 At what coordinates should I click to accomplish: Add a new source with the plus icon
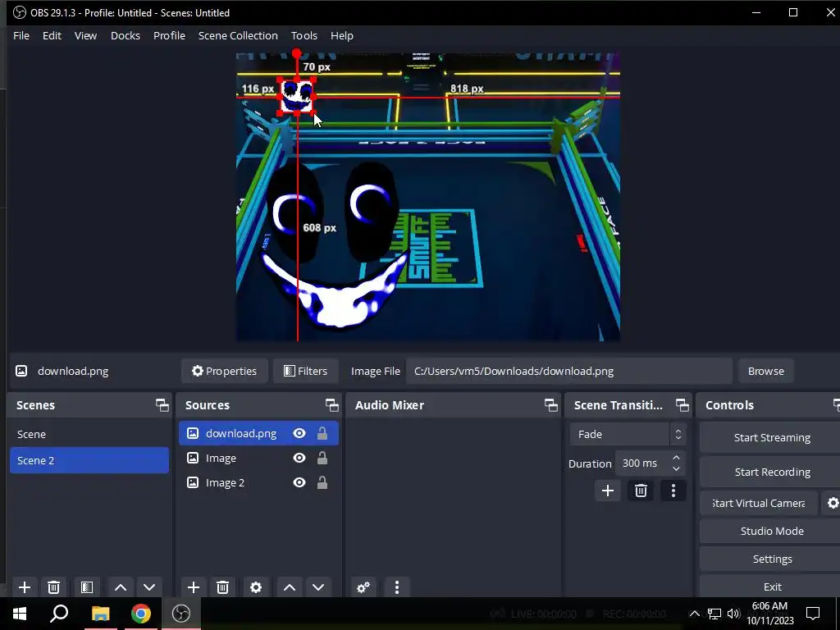(194, 587)
